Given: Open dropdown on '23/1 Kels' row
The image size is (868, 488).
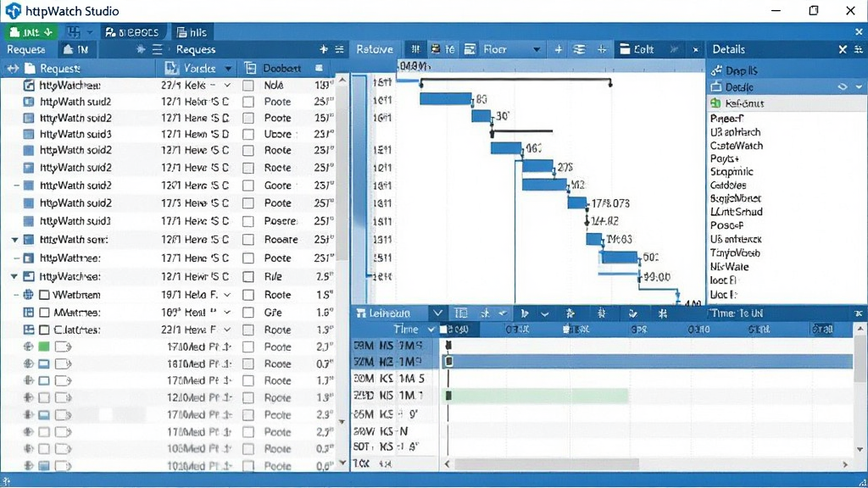Looking at the screenshot, I should pos(227,86).
